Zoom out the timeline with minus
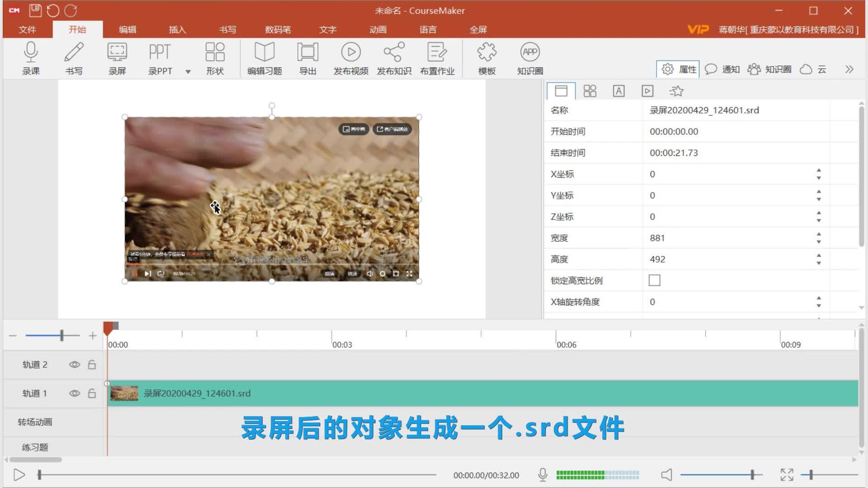868x488 pixels. tap(13, 336)
